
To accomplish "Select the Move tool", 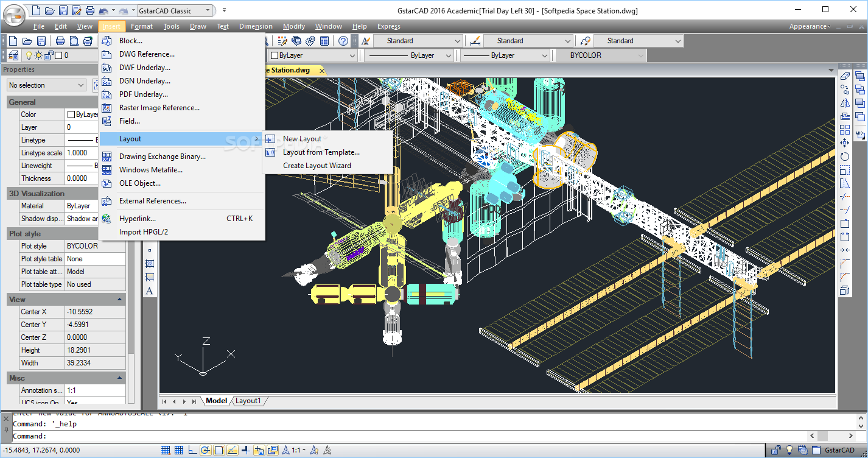I will (x=845, y=143).
